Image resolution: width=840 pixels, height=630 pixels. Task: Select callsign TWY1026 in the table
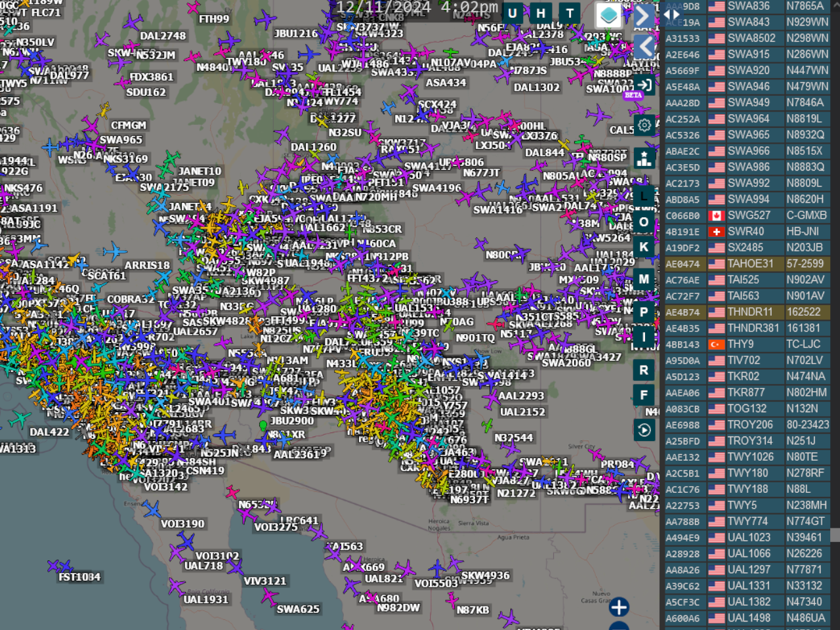tap(751, 457)
